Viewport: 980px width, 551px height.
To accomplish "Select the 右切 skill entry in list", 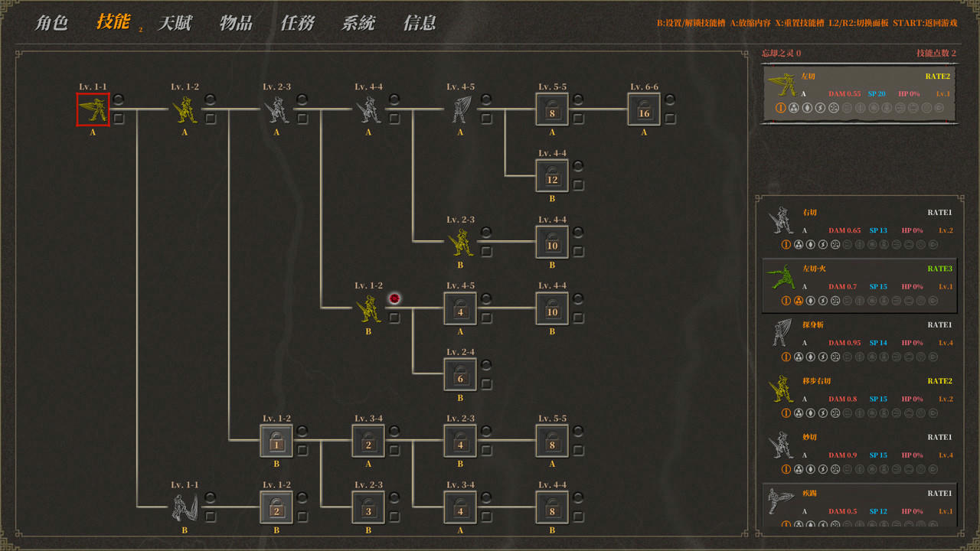I will coord(860,228).
